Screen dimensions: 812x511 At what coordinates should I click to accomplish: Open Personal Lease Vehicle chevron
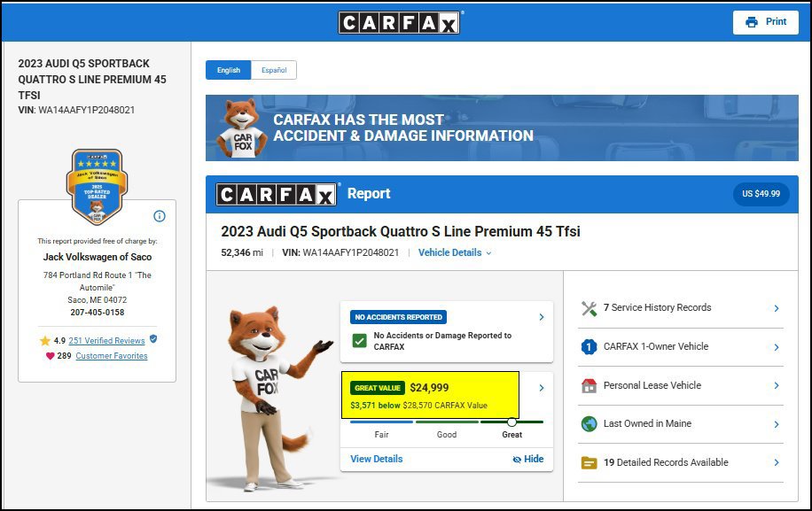[x=777, y=385]
